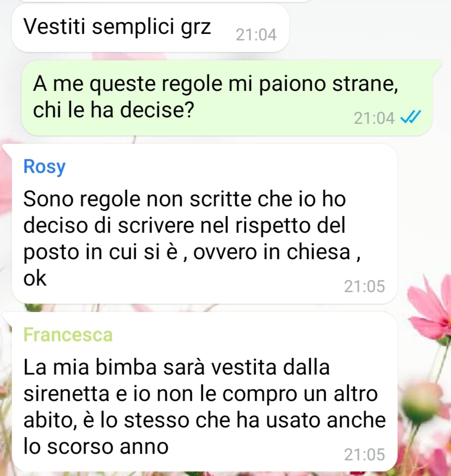451x476 pixels.
Task: Tap sender name Francesca
Action: coord(68,335)
